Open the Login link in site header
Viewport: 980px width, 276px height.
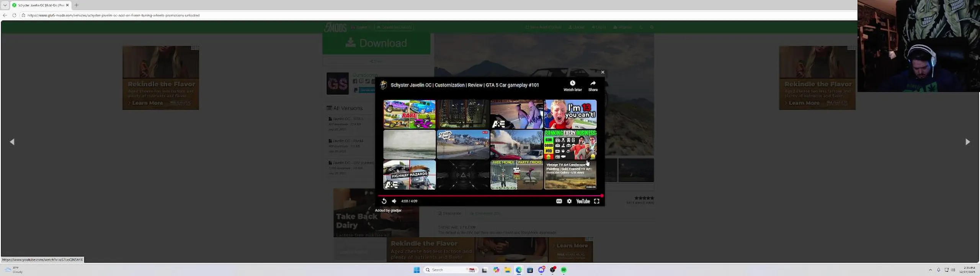pos(599,27)
